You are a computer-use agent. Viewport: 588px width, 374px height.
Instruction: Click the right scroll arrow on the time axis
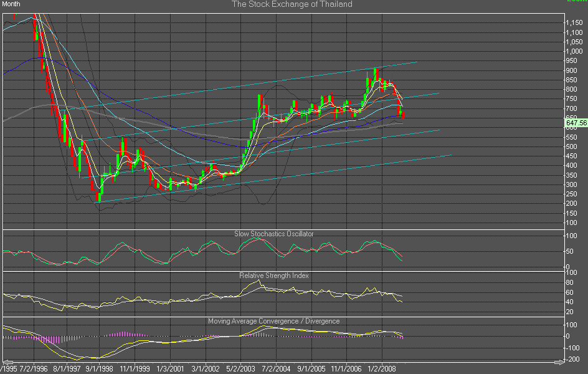click(559, 362)
